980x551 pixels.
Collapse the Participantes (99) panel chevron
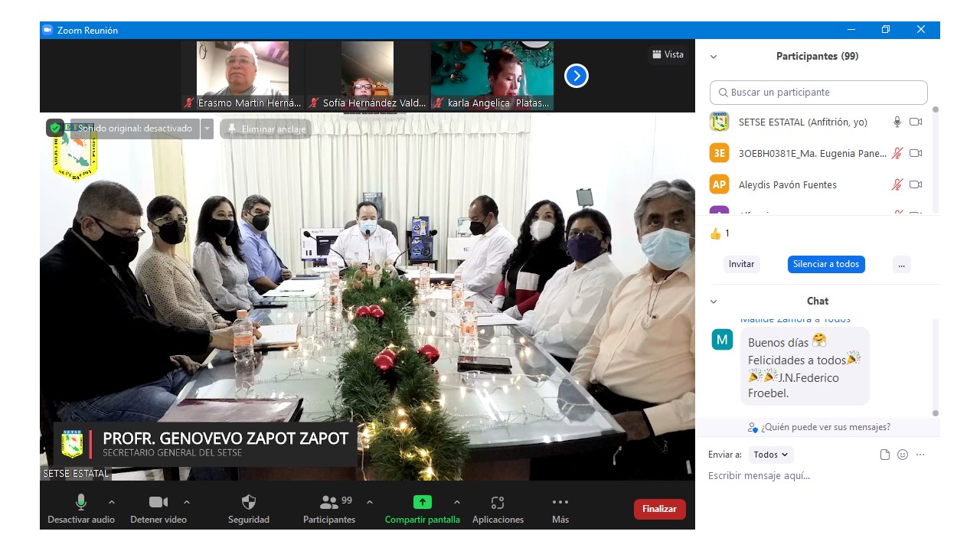(714, 57)
